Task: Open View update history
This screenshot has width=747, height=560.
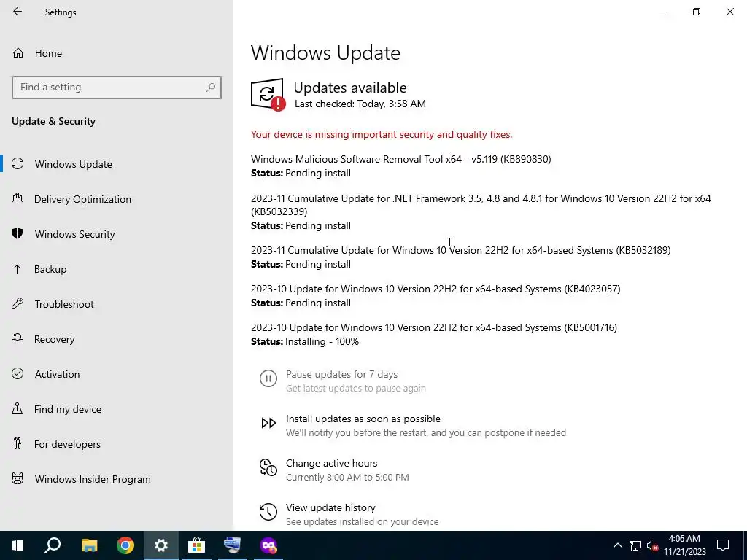Action: (330, 507)
